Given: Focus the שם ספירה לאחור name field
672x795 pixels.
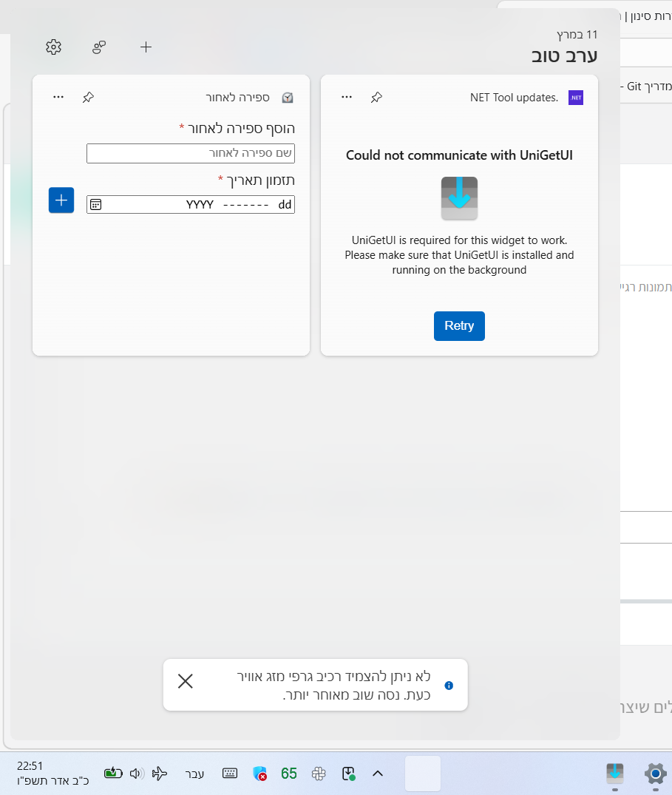Looking at the screenshot, I should [191, 153].
